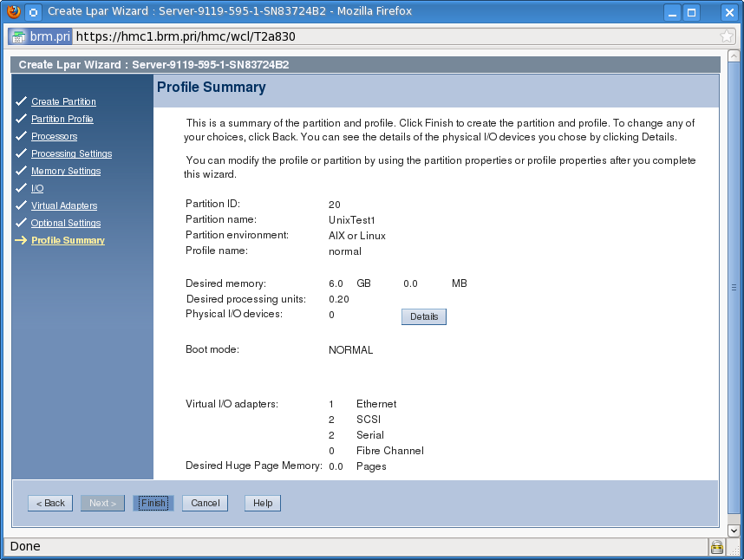Open the Create Partition step
This screenshot has height=560, width=744.
tap(63, 101)
